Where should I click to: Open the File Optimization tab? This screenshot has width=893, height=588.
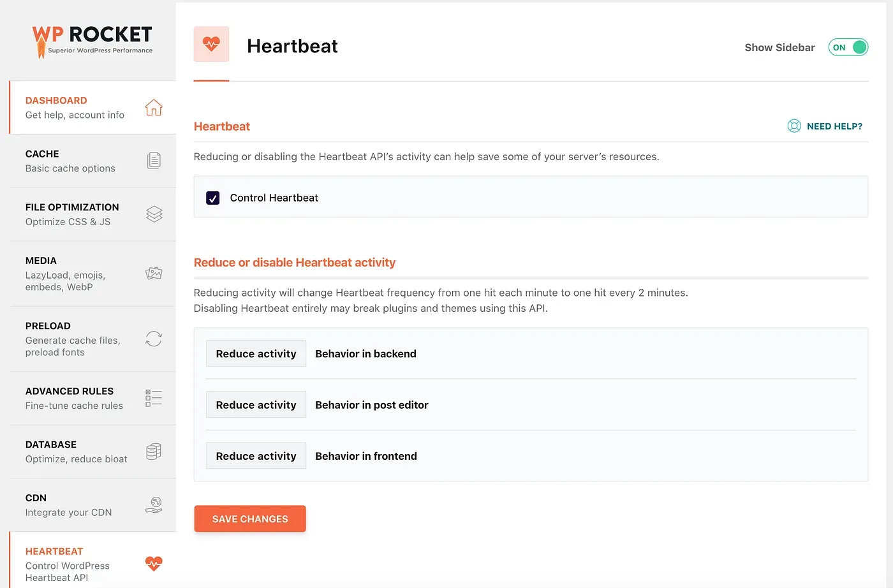(72, 214)
